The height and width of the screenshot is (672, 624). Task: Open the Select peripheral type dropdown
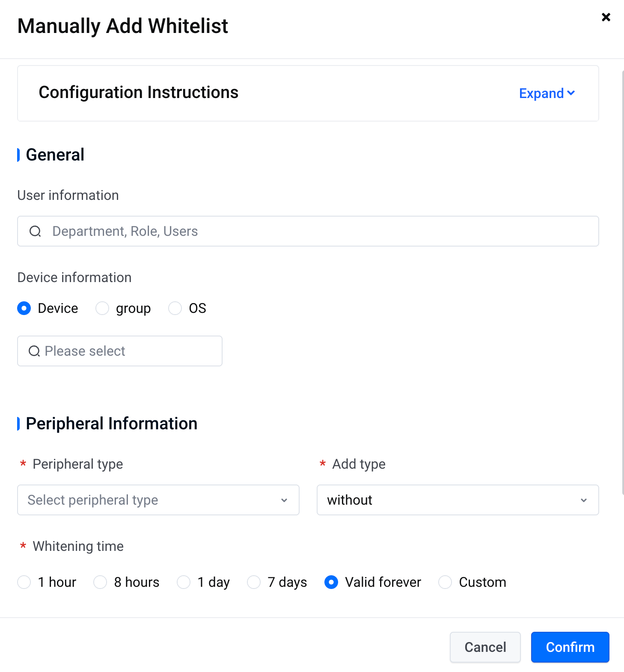tap(158, 500)
